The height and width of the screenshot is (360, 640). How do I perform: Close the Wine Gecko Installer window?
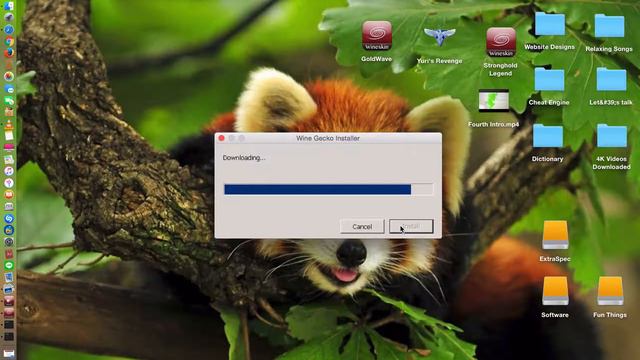222,138
